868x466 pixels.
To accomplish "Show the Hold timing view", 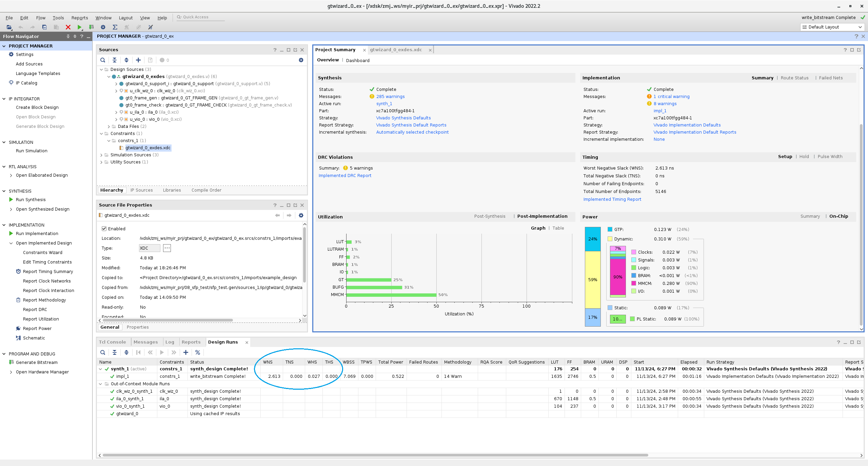I will (804, 156).
